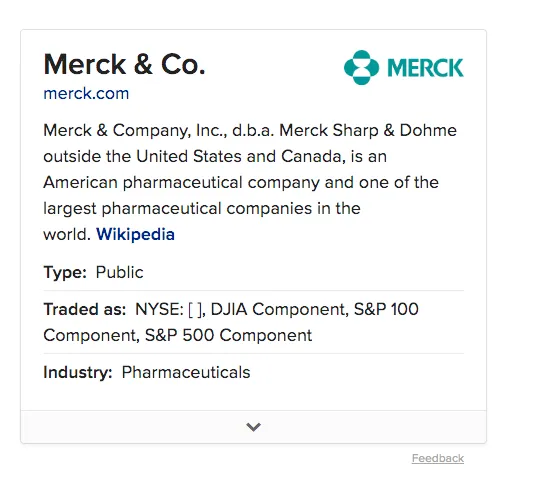Click the word 'Canada' in the description

(x=311, y=157)
